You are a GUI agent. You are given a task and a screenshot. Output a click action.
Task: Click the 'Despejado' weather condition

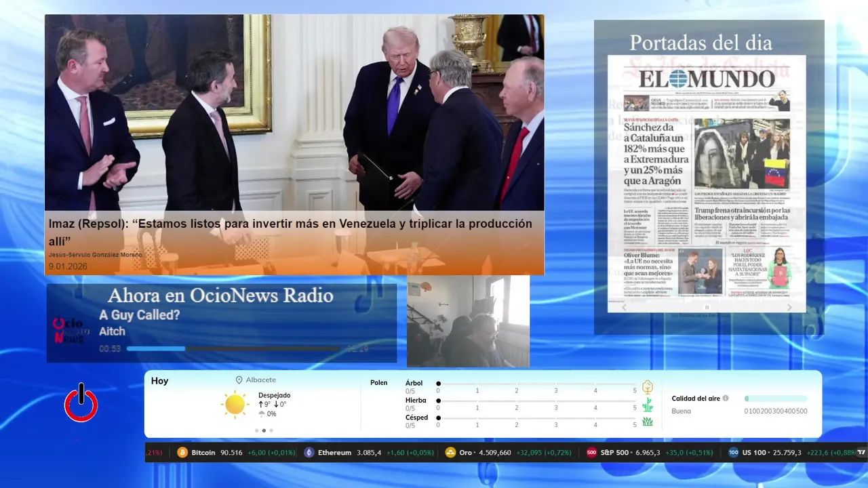tap(274, 395)
